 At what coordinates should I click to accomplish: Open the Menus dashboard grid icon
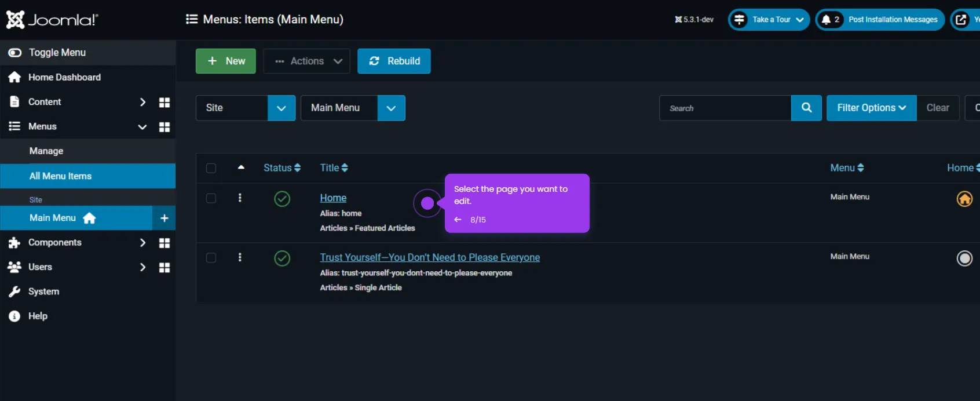[x=164, y=127]
